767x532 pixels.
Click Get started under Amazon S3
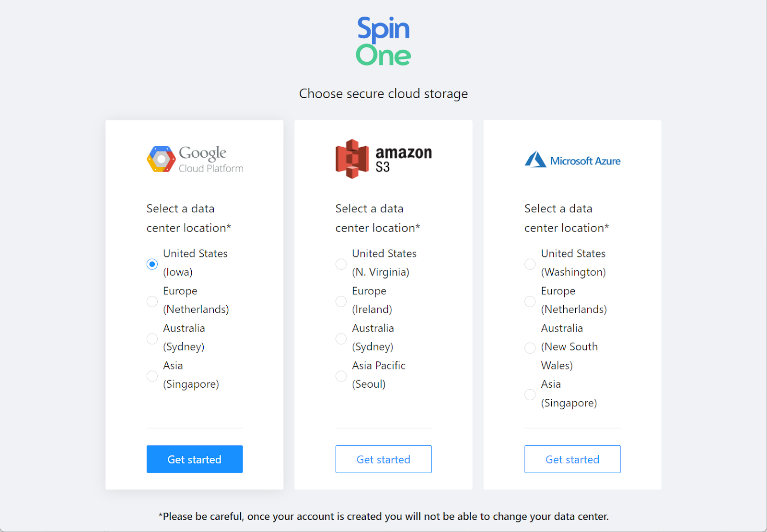click(383, 459)
